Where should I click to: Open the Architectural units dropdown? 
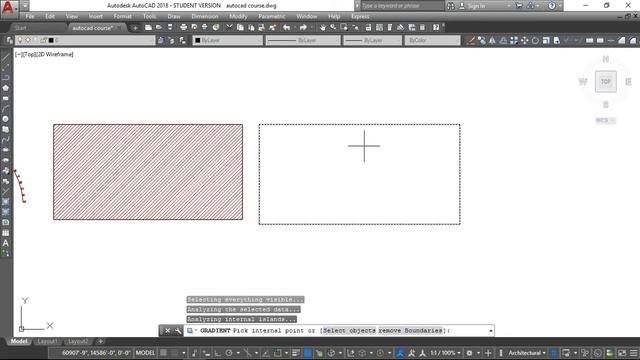point(527,353)
